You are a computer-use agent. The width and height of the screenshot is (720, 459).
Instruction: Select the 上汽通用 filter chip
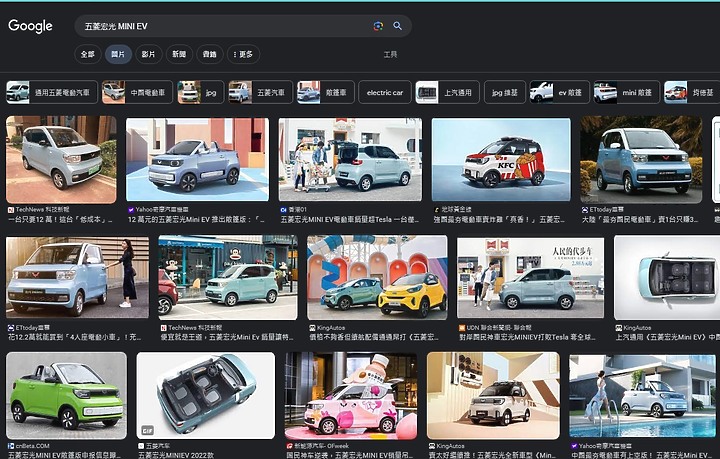click(x=448, y=92)
